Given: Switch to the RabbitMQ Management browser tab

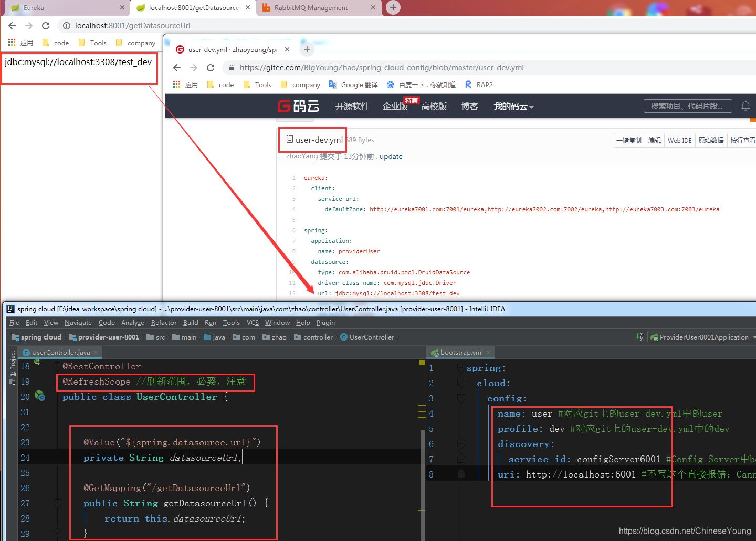Looking at the screenshot, I should pyautogui.click(x=311, y=8).
